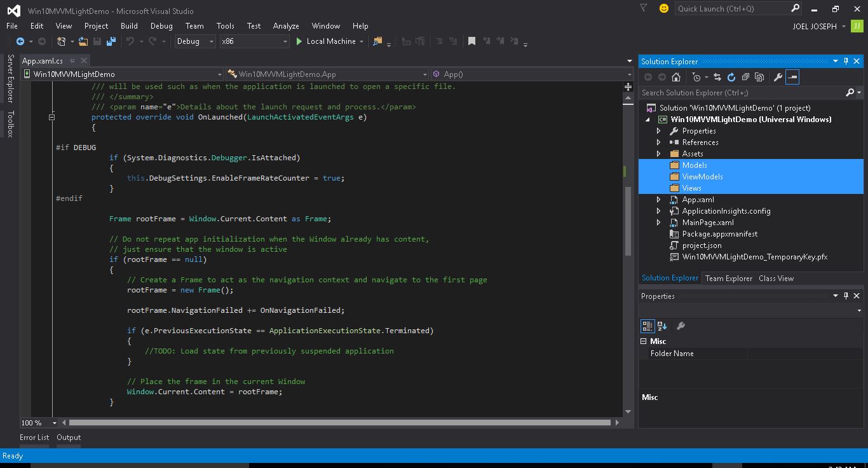Click the editor horizontal scrollbar
This screenshot has height=468, width=868.
[340, 423]
